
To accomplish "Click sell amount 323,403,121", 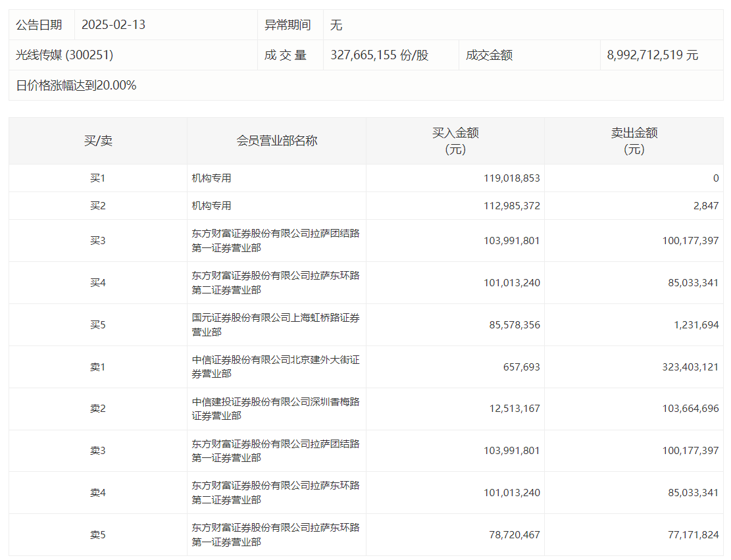I will (690, 367).
